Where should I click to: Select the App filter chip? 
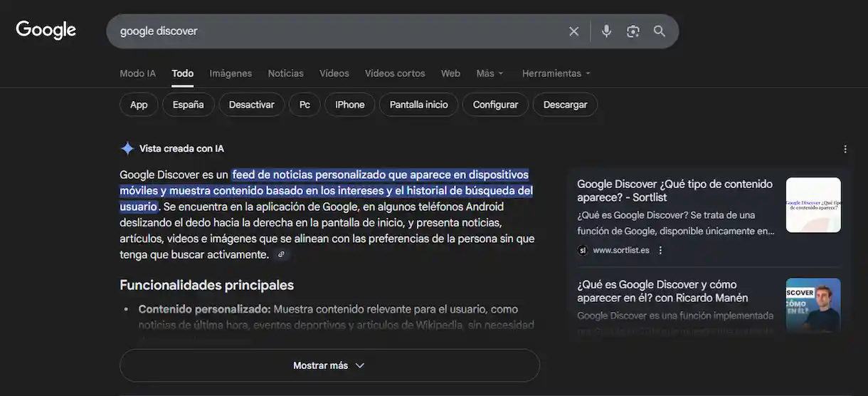point(139,105)
